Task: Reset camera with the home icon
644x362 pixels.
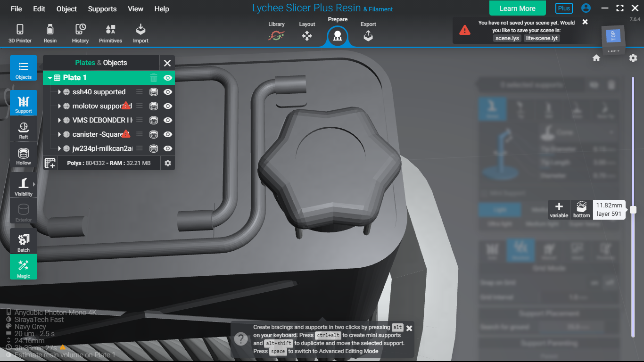Action: 596,58
